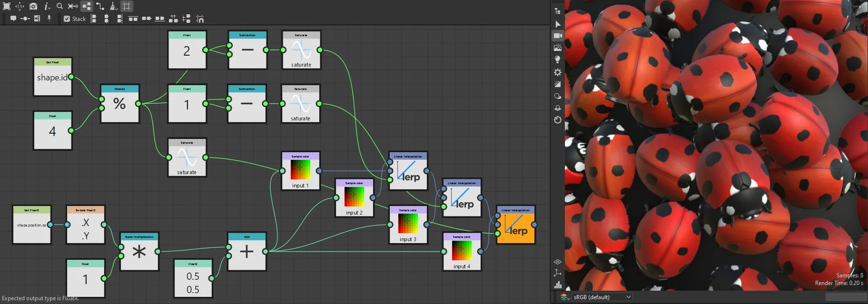Select the orange Linear interpolation node
This screenshot has height=304, width=868.
(516, 225)
